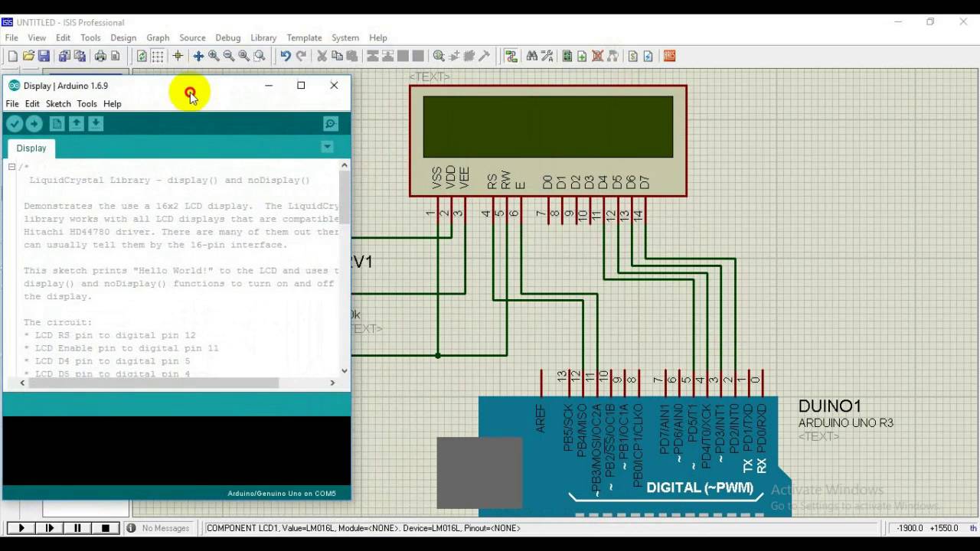The height and width of the screenshot is (551, 980).
Task: Open the ISIS View menu
Action: click(x=37, y=37)
